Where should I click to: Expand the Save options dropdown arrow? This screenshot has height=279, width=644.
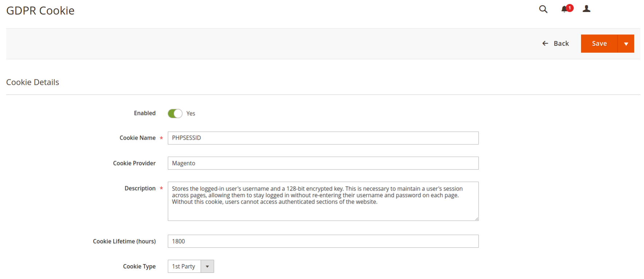pyautogui.click(x=626, y=44)
